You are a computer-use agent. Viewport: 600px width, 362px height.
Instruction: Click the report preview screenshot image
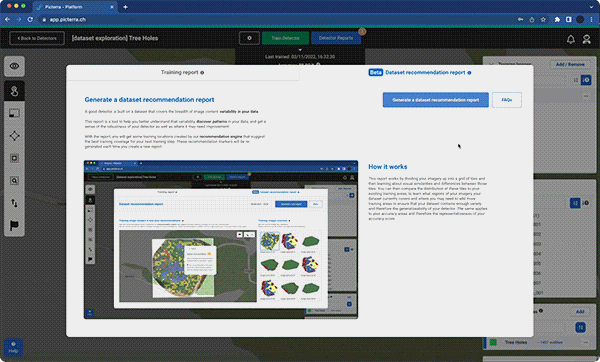[221, 240]
